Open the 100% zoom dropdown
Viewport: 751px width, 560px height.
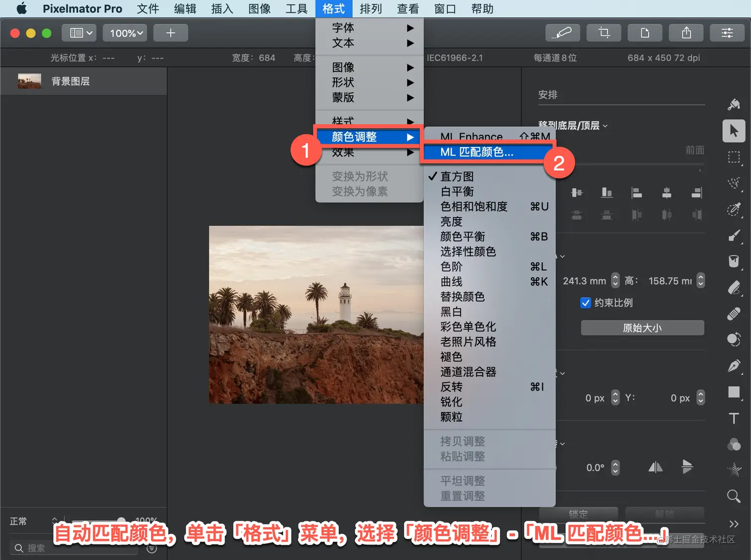[125, 33]
